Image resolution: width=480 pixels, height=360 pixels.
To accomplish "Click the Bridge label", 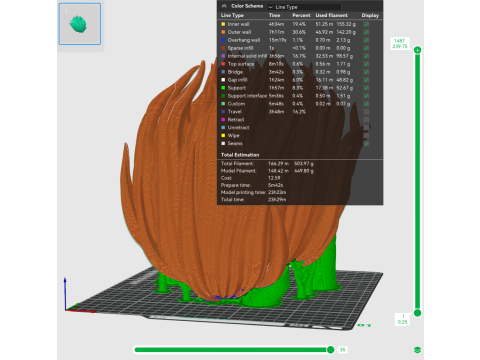I will pyautogui.click(x=235, y=72).
